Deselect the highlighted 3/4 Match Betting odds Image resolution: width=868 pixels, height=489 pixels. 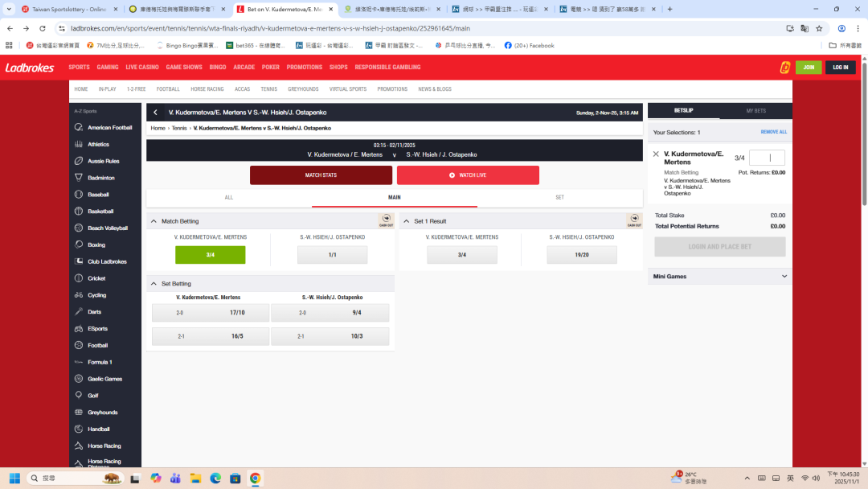pyautogui.click(x=211, y=255)
